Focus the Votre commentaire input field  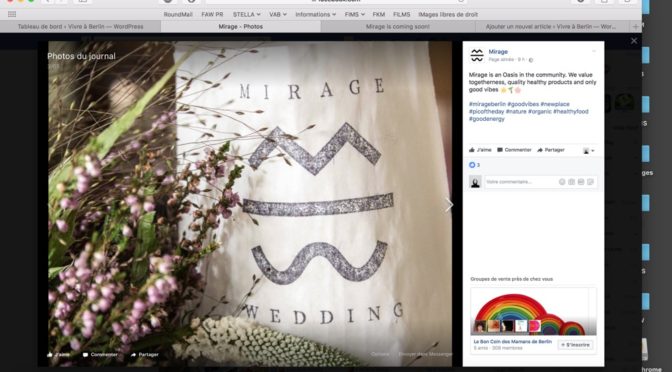click(x=521, y=182)
